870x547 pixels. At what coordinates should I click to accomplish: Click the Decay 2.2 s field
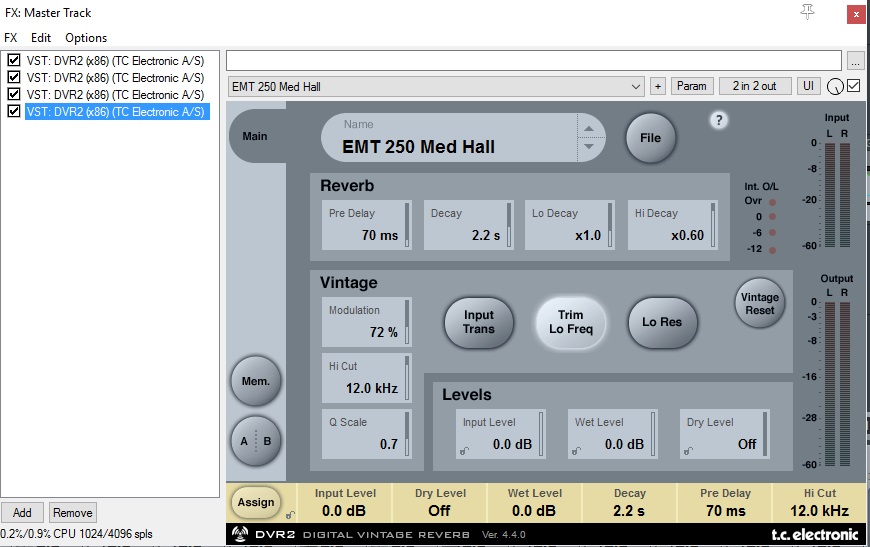[x=469, y=225]
